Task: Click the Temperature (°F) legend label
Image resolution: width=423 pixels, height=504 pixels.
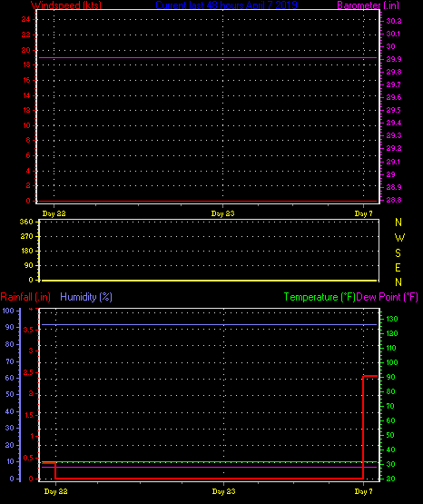Action: (x=320, y=297)
